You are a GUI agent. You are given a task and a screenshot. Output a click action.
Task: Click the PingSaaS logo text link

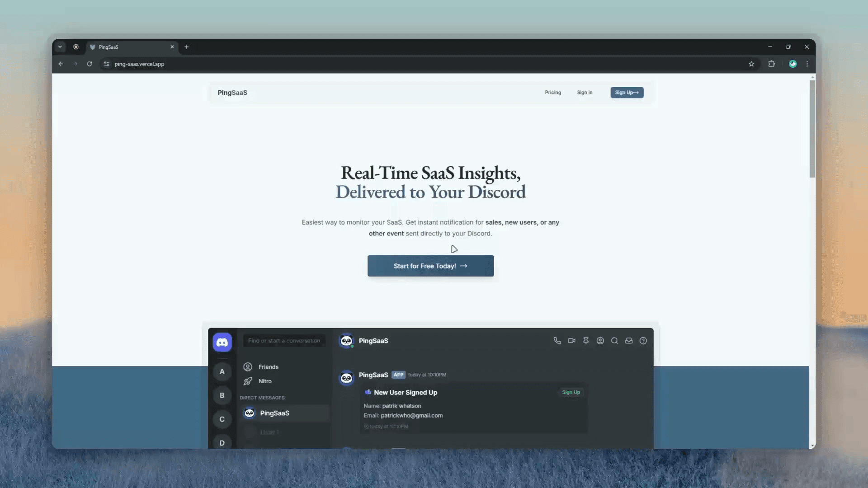pos(232,92)
